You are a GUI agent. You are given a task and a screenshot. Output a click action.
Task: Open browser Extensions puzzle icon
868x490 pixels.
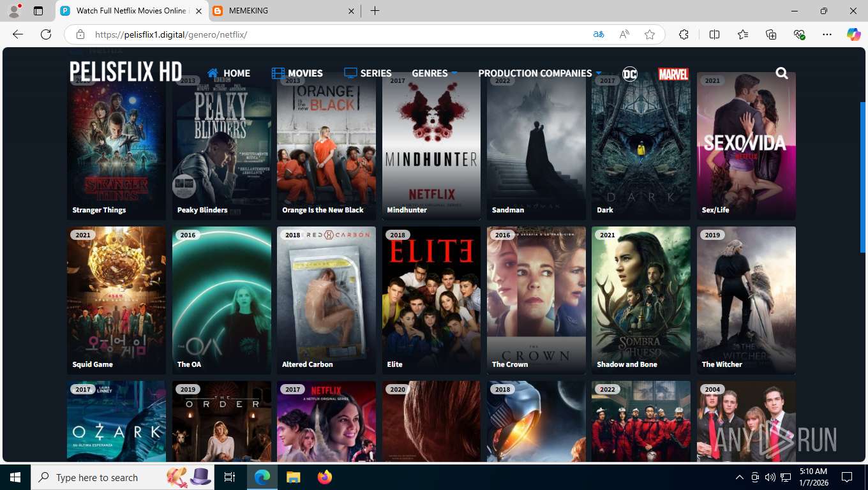[684, 34]
